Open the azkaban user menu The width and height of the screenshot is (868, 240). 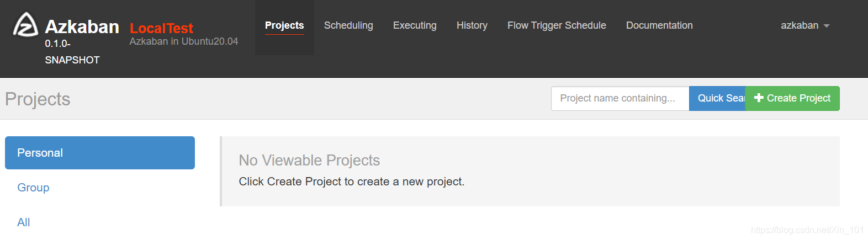pyautogui.click(x=805, y=25)
